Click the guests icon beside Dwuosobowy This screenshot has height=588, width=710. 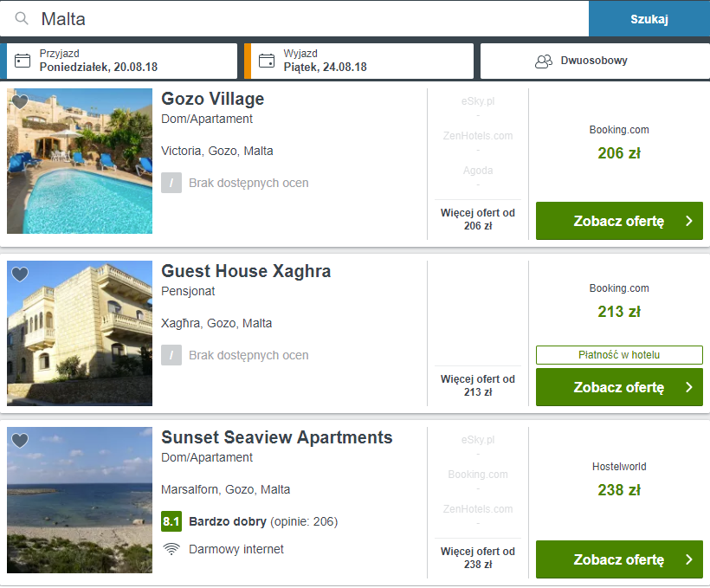[544, 61]
